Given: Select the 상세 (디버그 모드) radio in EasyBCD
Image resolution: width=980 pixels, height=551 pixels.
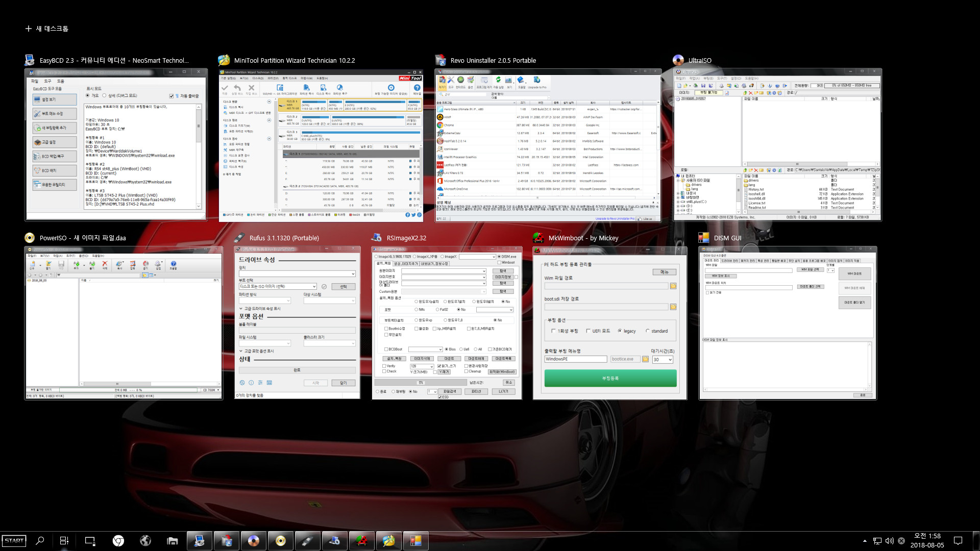Looking at the screenshot, I should [x=104, y=95].
